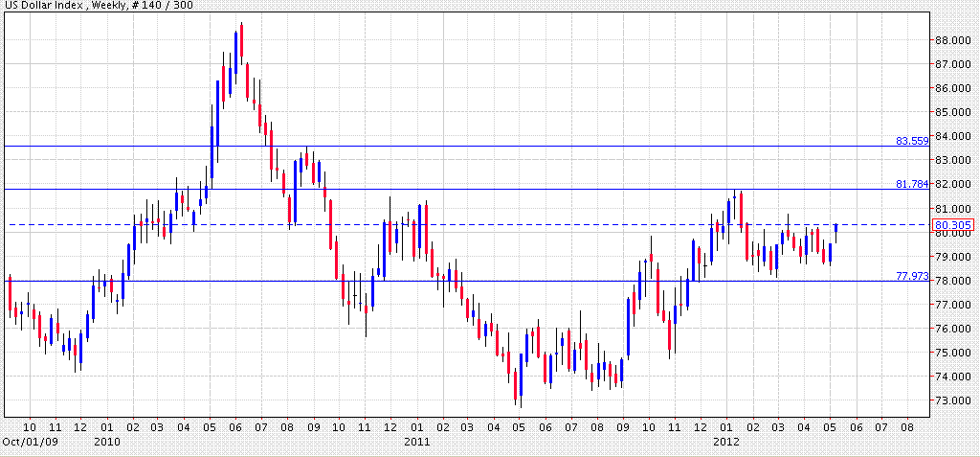Click the 73.000 tick on price axis
Image resolution: width=980 pixels, height=457 pixels.
click(954, 400)
